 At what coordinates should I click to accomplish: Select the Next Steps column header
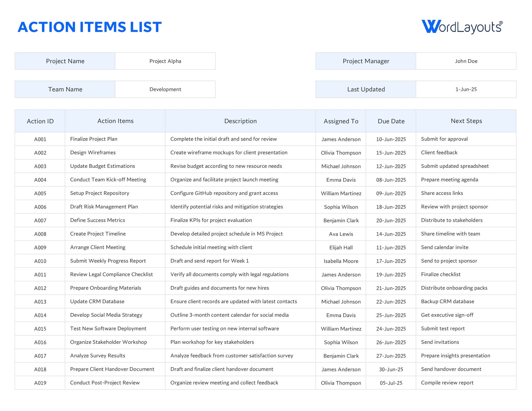pos(466,121)
